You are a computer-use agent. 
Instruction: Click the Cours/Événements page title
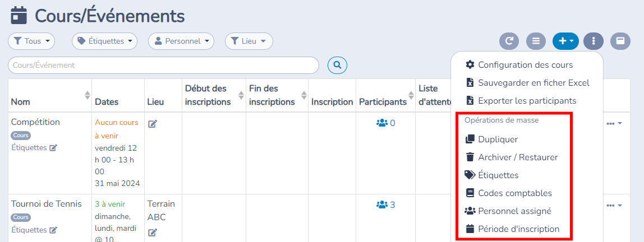point(109,16)
